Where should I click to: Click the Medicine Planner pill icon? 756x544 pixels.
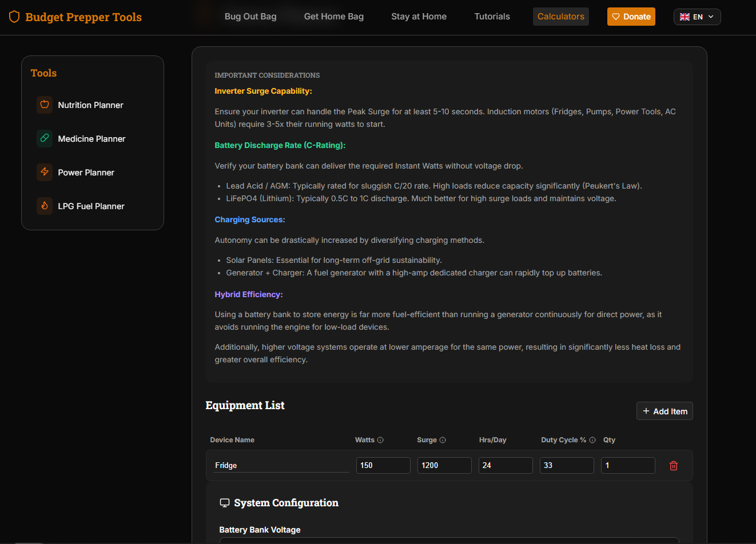[x=45, y=138]
